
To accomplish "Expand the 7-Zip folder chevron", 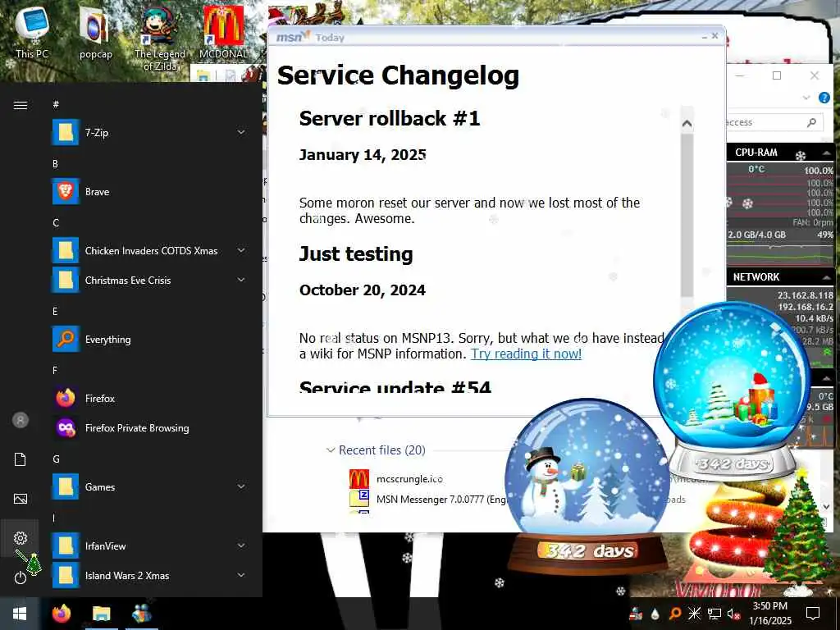I will point(241,132).
